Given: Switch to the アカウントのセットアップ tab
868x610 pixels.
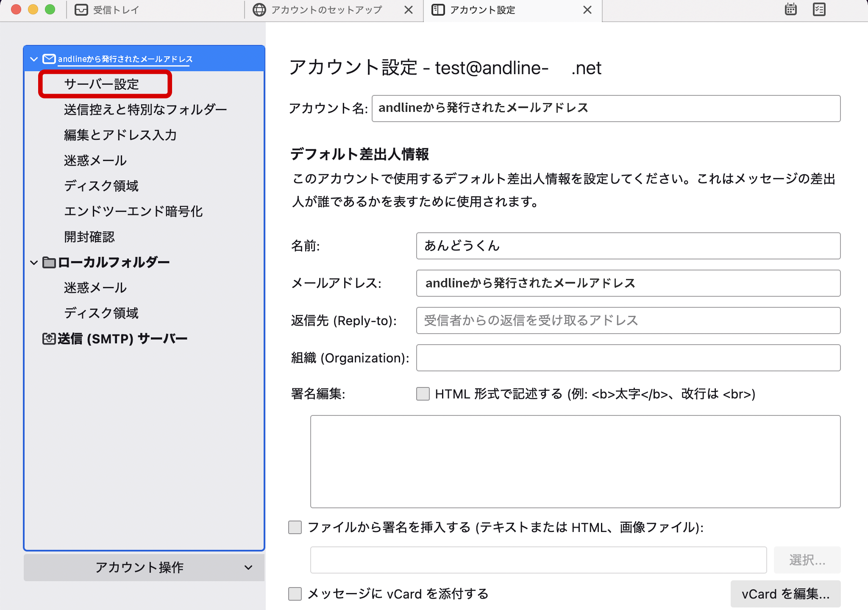Looking at the screenshot, I should [x=326, y=10].
